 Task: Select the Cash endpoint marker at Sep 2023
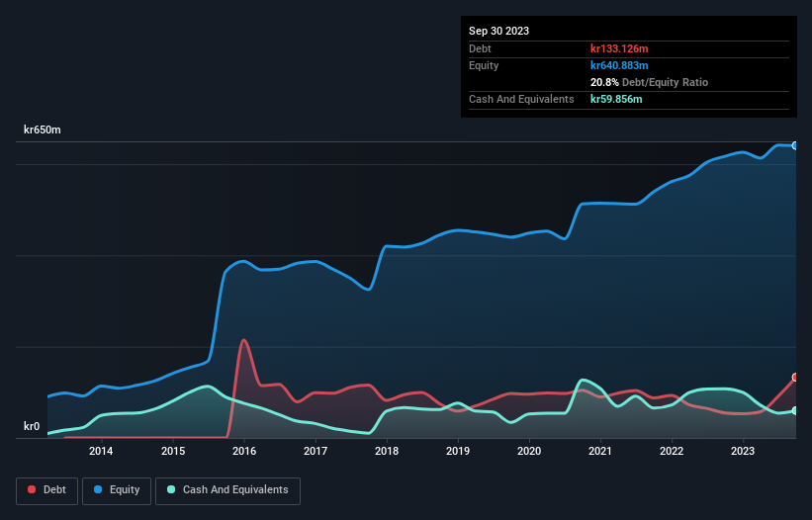(x=795, y=411)
